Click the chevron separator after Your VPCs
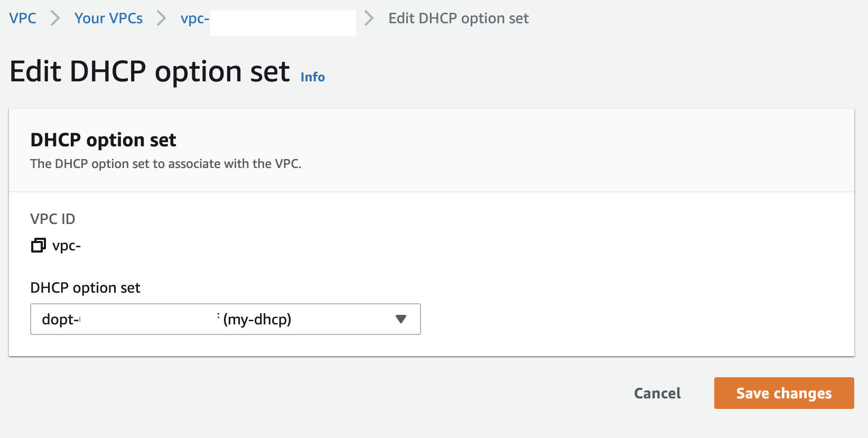Image resolution: width=868 pixels, height=438 pixels. click(x=162, y=18)
